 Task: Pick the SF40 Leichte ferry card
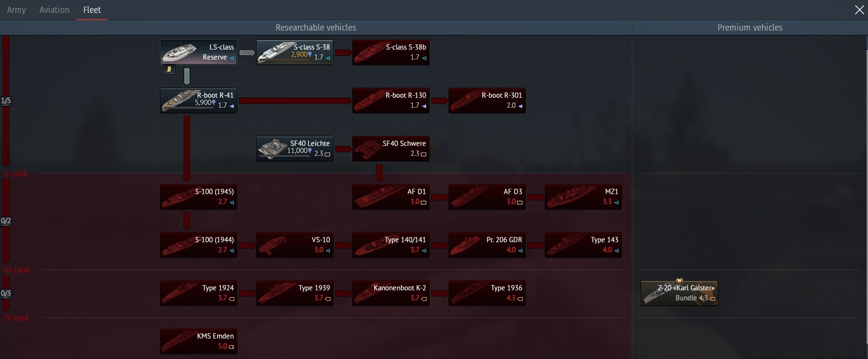295,148
